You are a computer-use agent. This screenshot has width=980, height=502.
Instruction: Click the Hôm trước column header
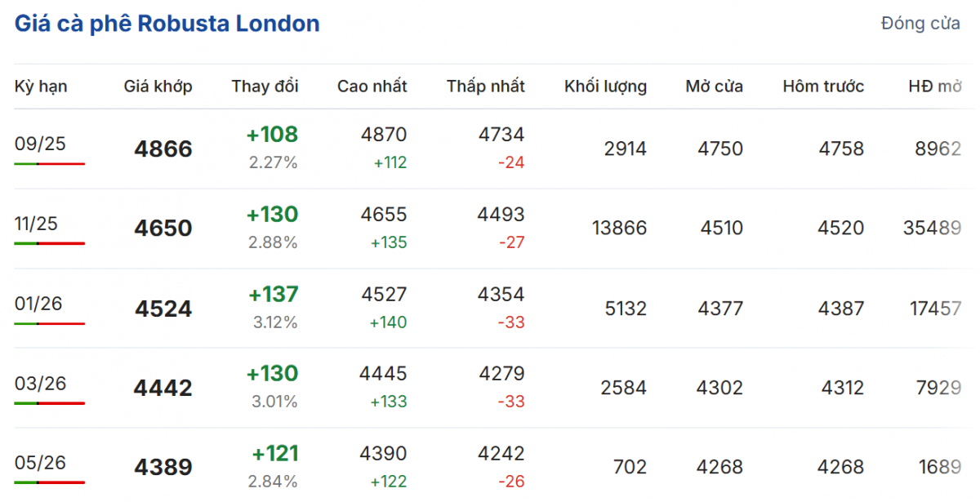(822, 86)
